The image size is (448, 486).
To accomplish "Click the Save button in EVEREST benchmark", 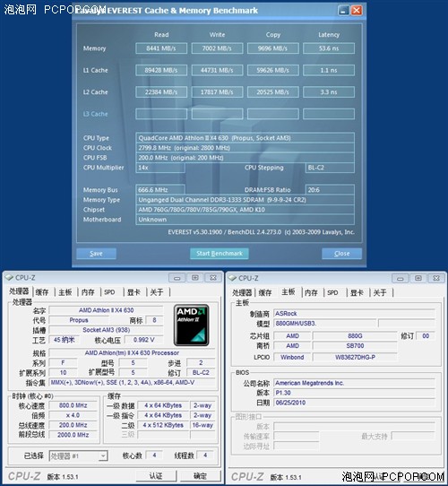I will pos(96,254).
